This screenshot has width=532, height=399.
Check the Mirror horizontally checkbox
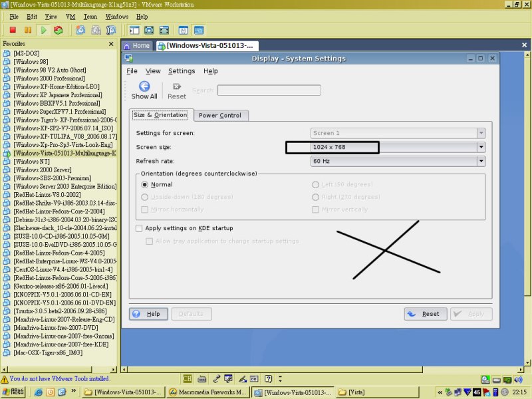point(144,209)
